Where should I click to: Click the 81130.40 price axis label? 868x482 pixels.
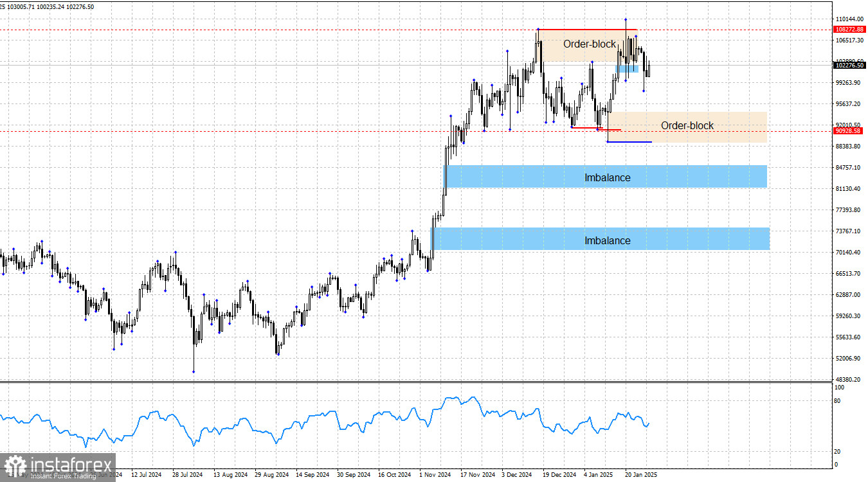point(849,189)
